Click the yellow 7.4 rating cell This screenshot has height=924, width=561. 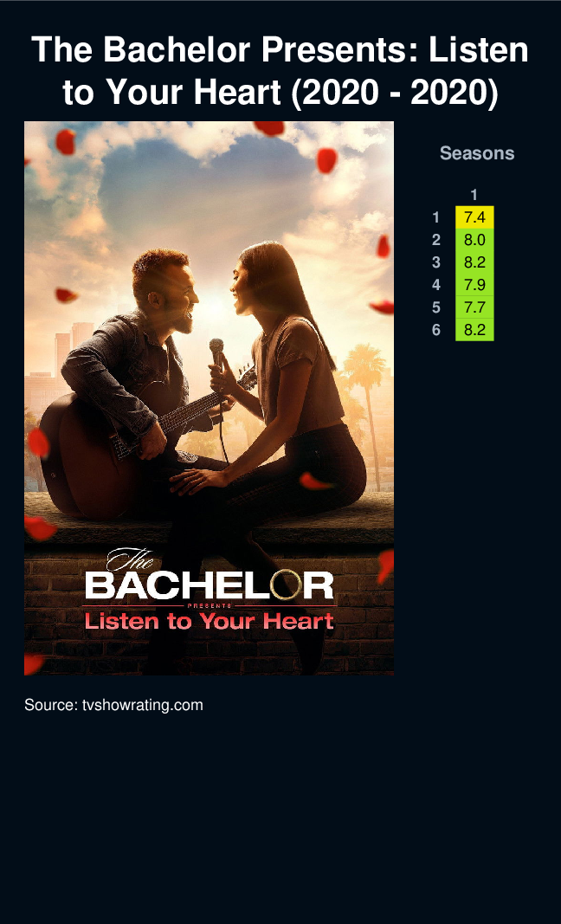pos(474,217)
